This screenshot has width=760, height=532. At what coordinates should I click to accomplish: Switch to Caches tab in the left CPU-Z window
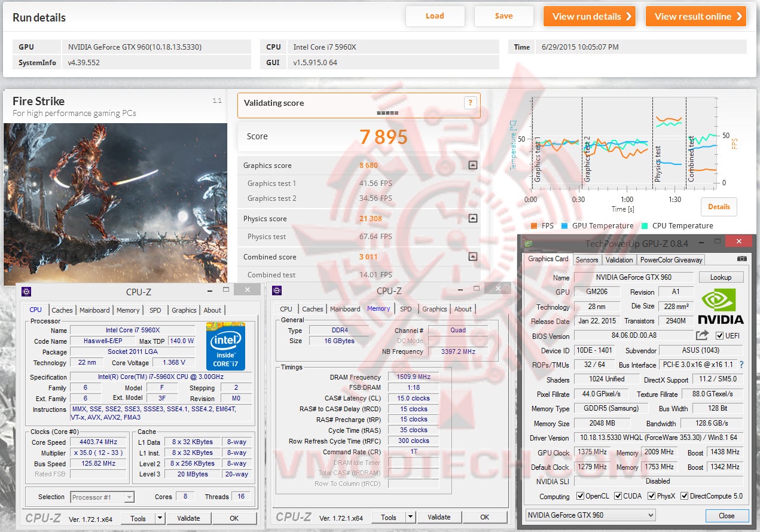click(62, 310)
